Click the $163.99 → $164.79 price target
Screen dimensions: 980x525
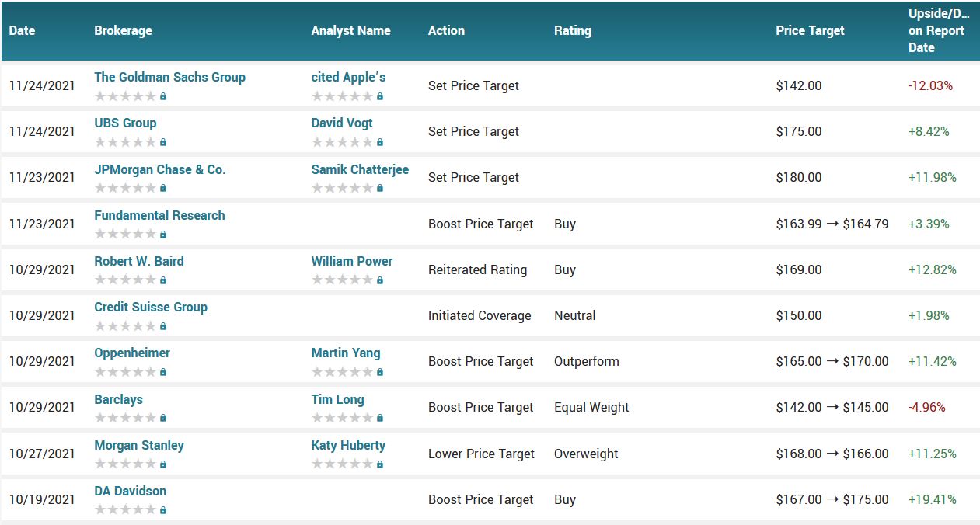coord(832,224)
